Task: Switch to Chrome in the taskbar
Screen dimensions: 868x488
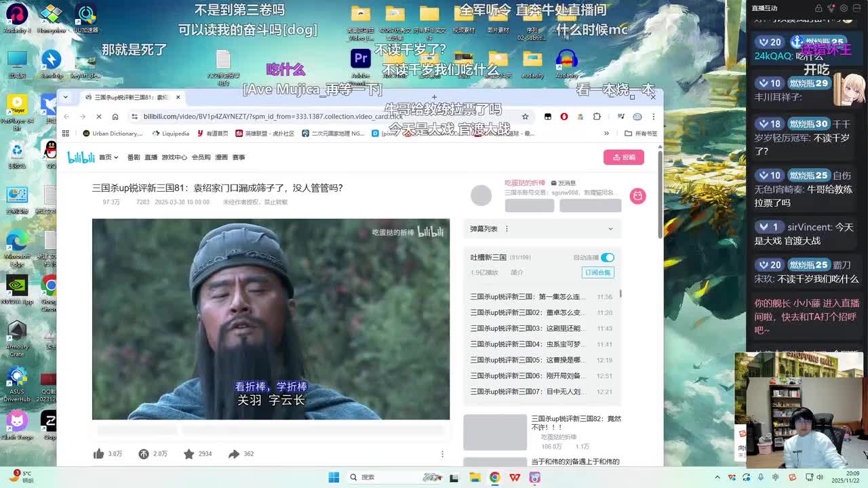Action: (x=495, y=477)
